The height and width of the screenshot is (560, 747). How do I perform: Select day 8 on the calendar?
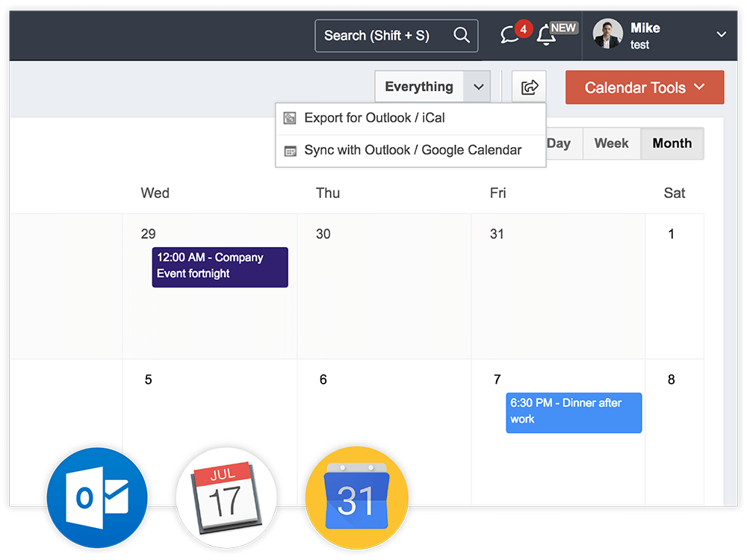pos(672,379)
